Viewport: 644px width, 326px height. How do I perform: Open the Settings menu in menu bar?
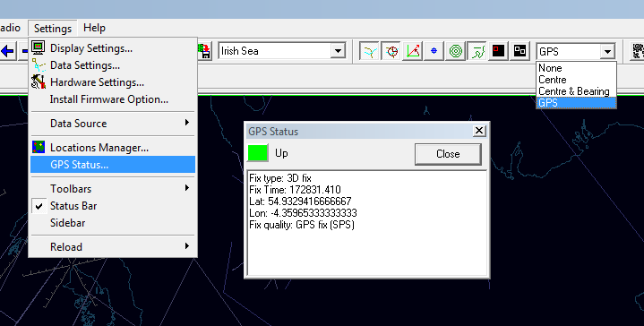(x=53, y=29)
